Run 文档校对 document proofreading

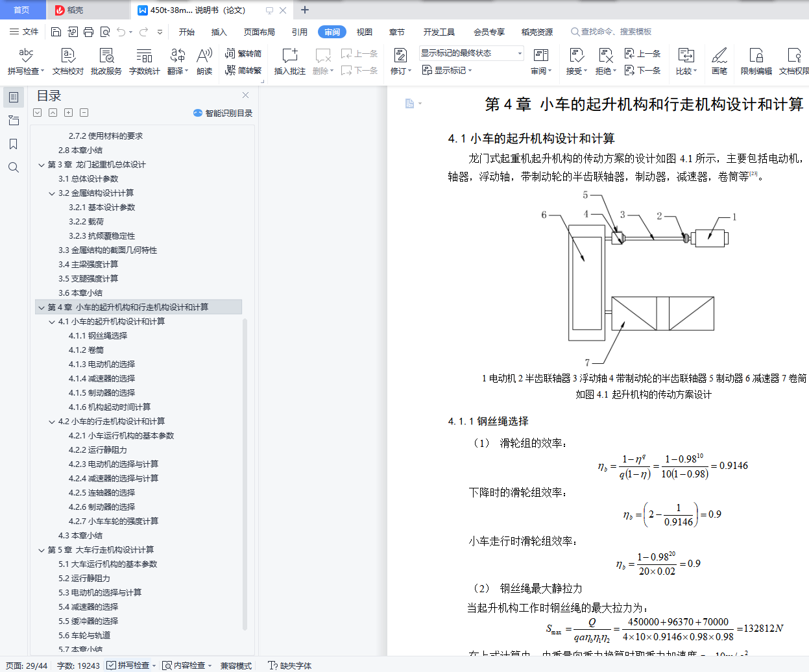68,62
